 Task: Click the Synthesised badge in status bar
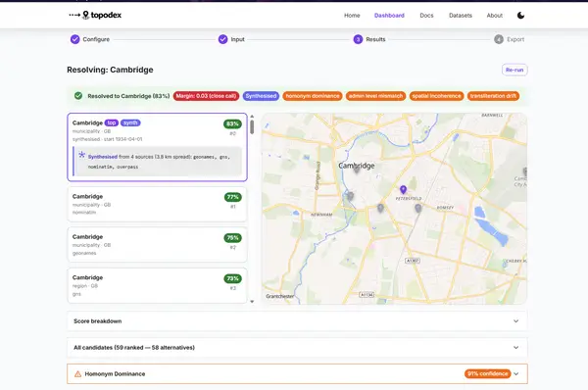(x=261, y=96)
